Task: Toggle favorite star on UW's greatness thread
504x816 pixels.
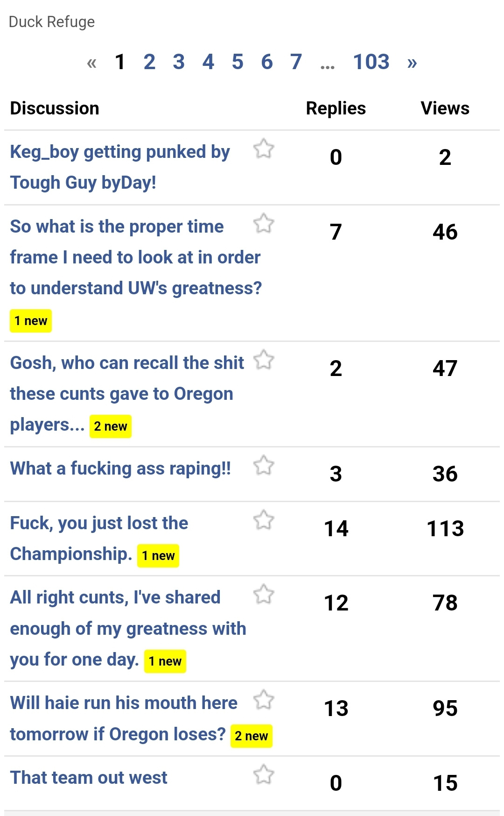Action: click(x=264, y=223)
